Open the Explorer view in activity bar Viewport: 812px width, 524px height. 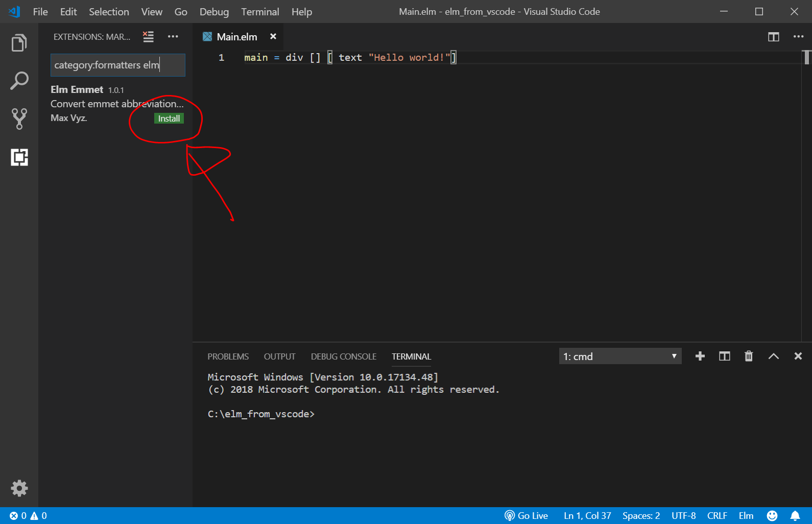[19, 43]
